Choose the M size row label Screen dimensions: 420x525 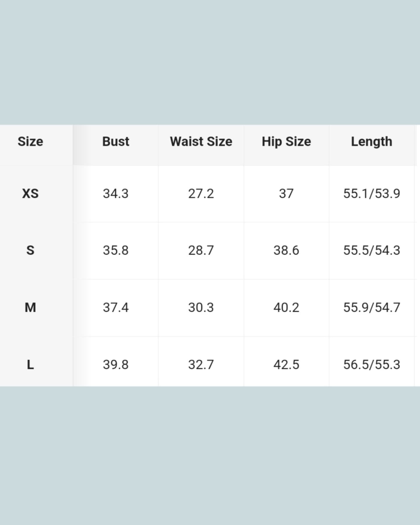pyautogui.click(x=30, y=307)
